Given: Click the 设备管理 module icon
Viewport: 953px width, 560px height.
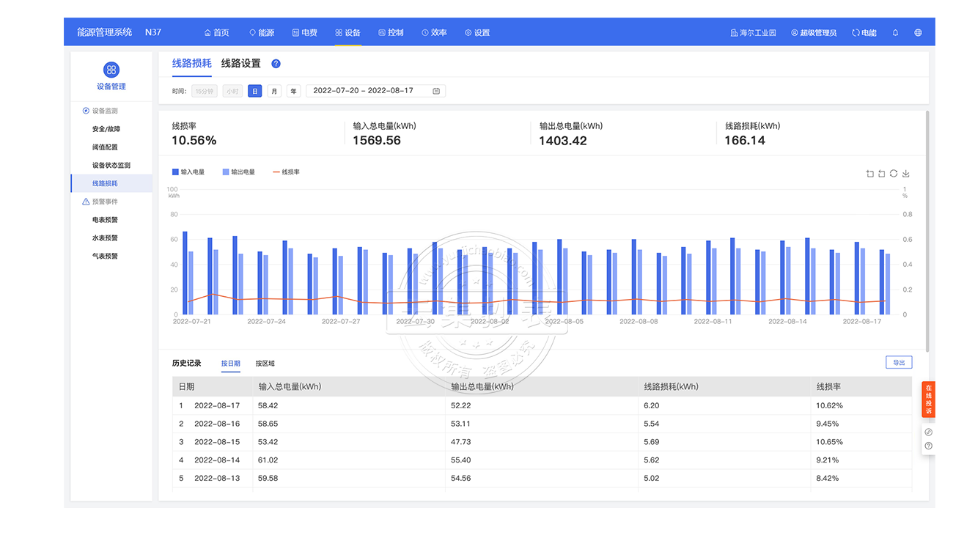Looking at the screenshot, I should 111,70.
